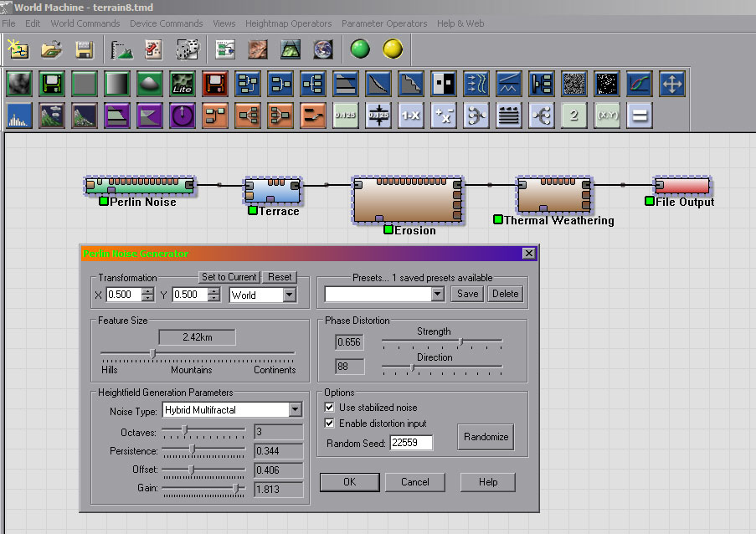Toggle green status box on Erosion node
The image size is (756, 534).
(x=388, y=229)
